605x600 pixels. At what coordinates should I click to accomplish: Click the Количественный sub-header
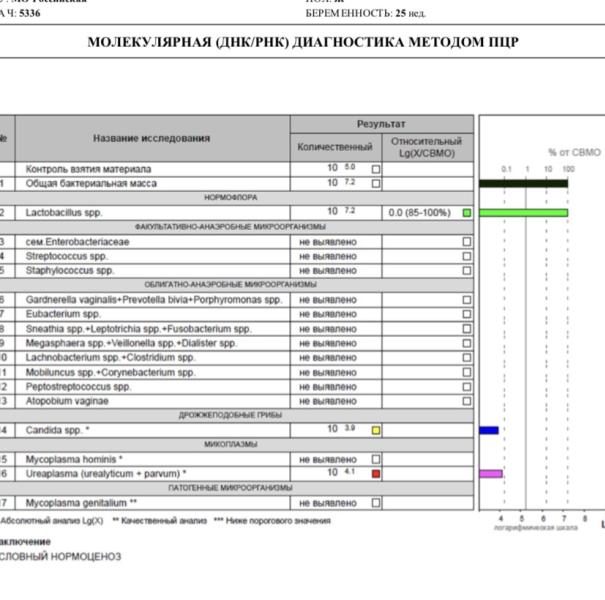pyautogui.click(x=335, y=147)
